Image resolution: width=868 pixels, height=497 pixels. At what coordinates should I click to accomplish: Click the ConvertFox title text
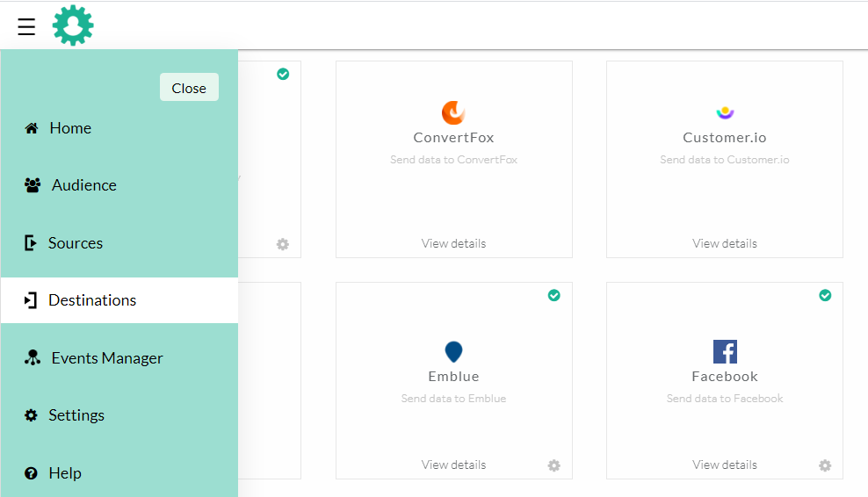click(453, 138)
